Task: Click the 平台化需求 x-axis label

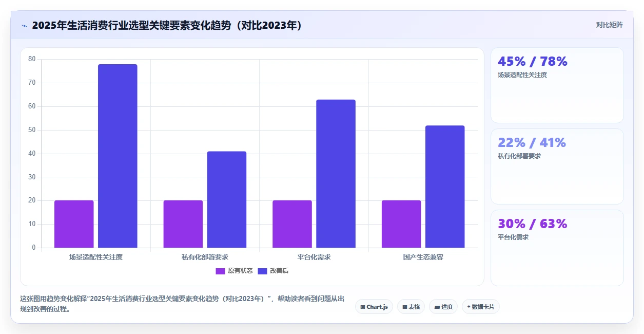Action: point(314,257)
